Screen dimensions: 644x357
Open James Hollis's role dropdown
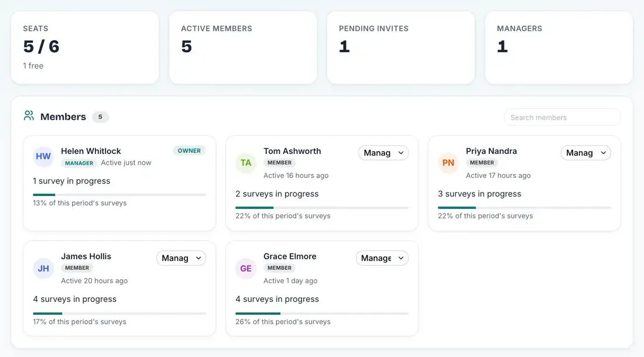pos(181,258)
